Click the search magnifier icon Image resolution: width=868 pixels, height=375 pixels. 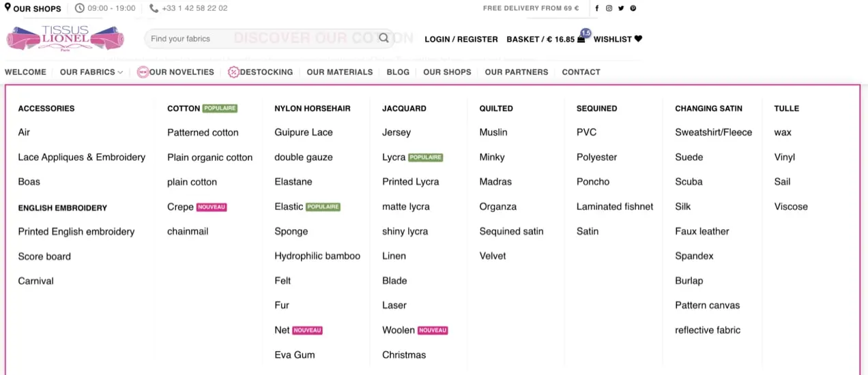pos(384,38)
